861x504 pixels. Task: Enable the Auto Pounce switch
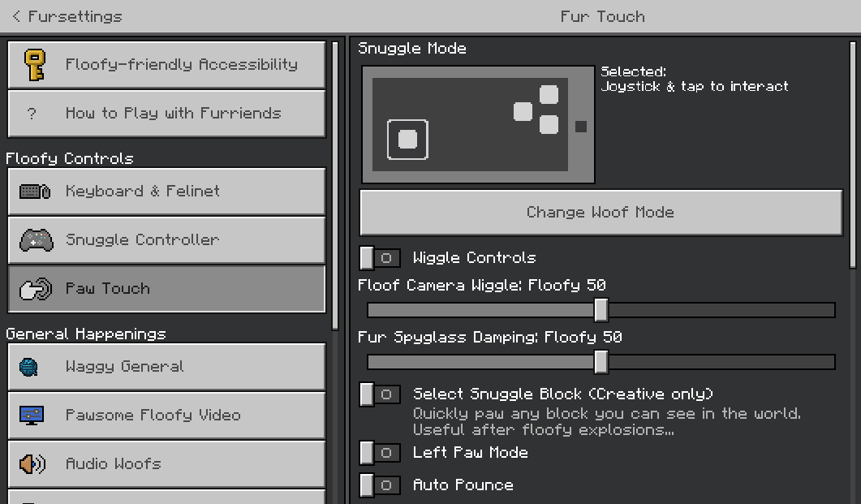[380, 485]
